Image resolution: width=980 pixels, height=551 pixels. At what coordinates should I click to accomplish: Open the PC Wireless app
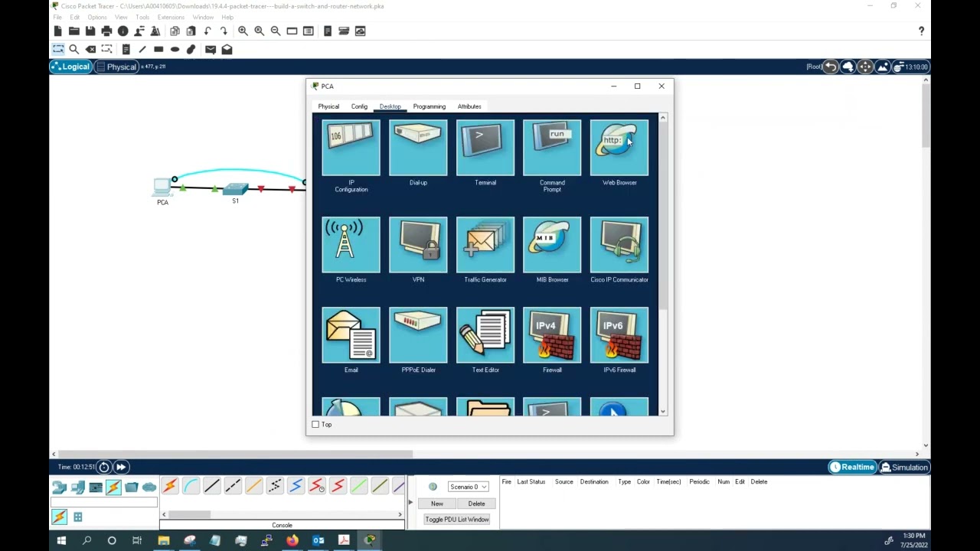click(351, 245)
